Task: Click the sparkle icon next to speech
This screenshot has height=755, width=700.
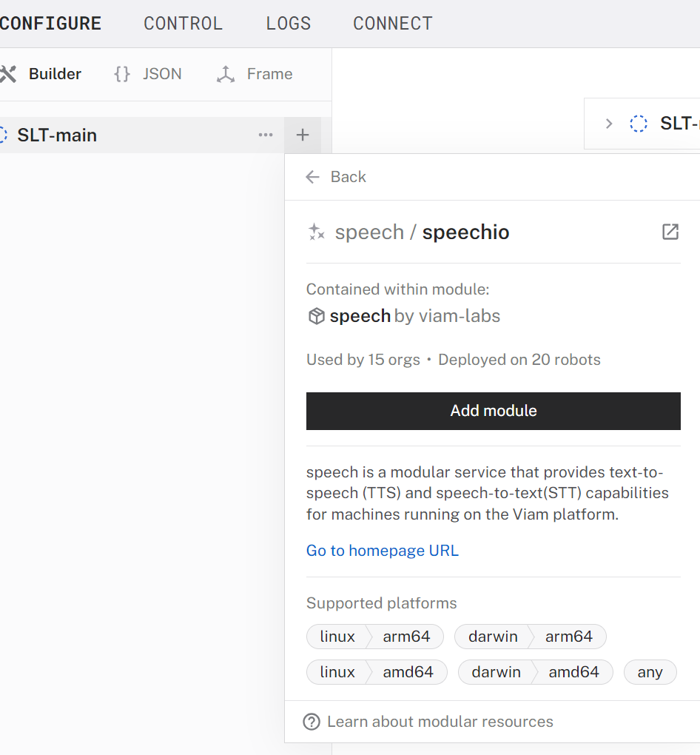Action: [316, 232]
